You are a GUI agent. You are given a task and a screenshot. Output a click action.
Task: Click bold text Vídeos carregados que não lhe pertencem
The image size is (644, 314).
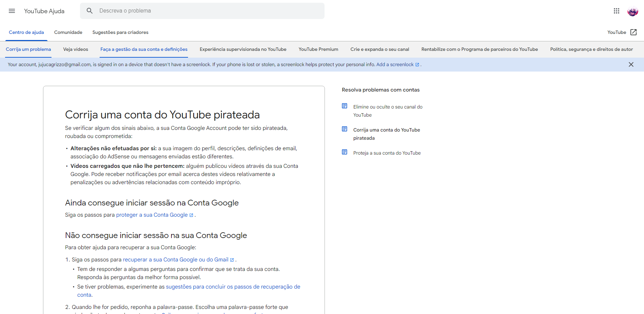pos(127,166)
